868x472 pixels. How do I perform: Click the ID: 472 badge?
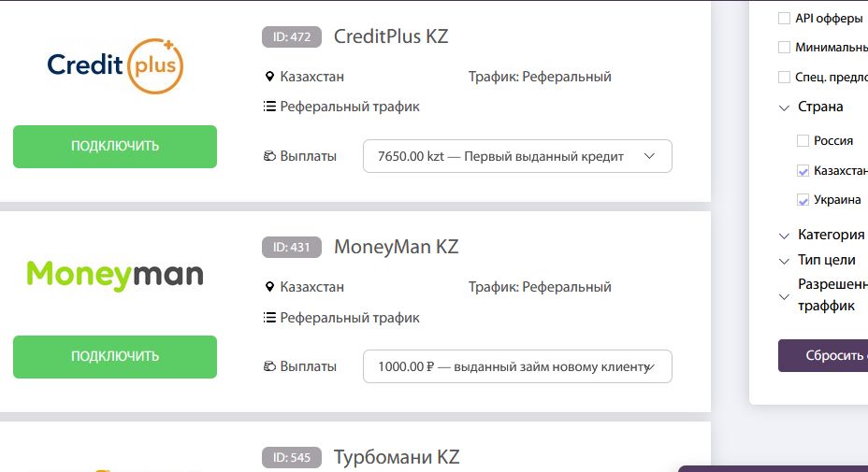[x=291, y=37]
